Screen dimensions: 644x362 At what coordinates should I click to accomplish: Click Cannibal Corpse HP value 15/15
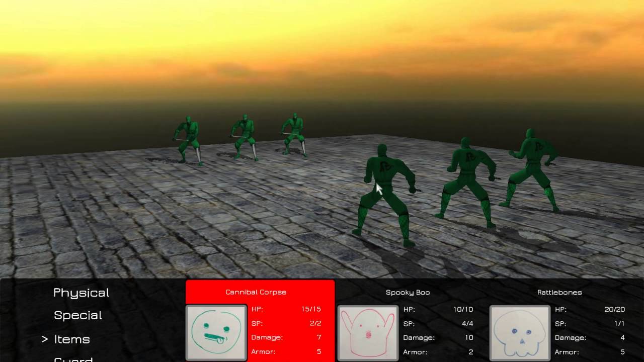click(x=311, y=309)
